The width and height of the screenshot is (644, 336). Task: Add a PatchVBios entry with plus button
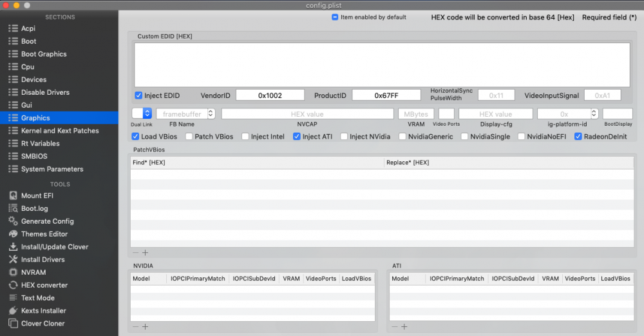click(x=146, y=253)
